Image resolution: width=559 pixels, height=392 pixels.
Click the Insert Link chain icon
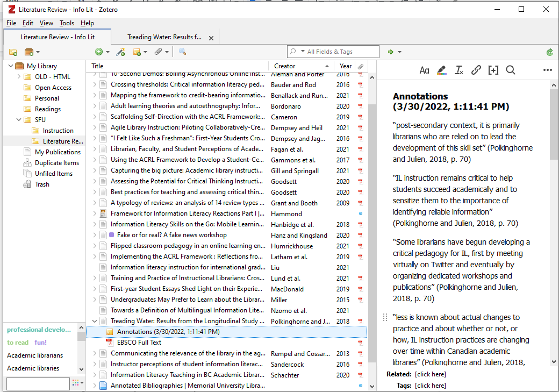click(476, 70)
